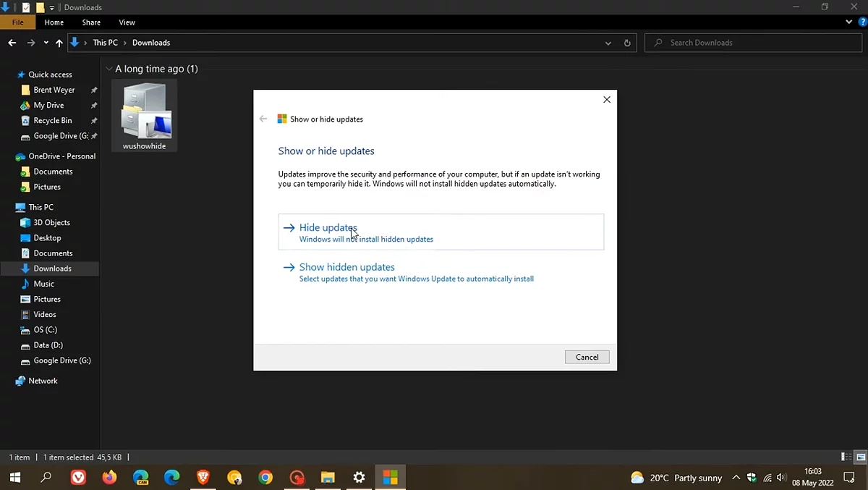868x490 pixels.
Task: Open the recent locations dropdown chevron
Action: coord(46,43)
